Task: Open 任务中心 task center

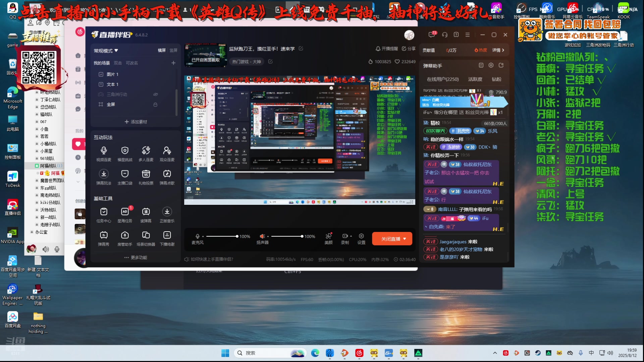Action: coord(104,215)
